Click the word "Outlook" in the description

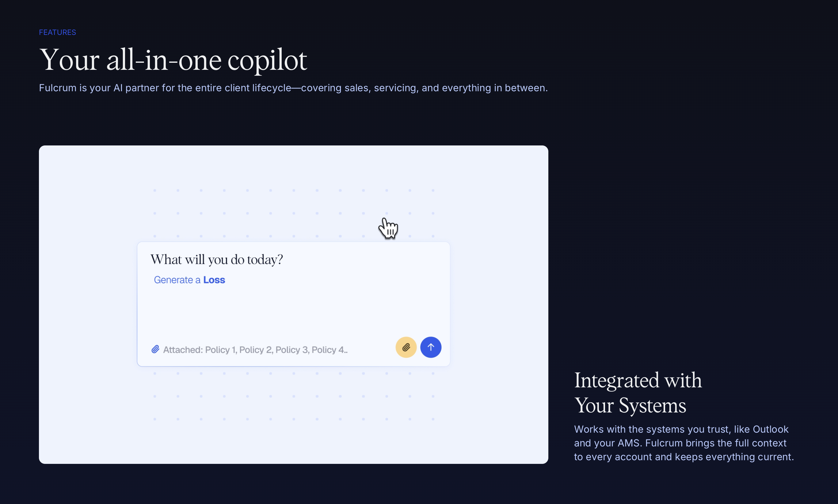tap(770, 429)
